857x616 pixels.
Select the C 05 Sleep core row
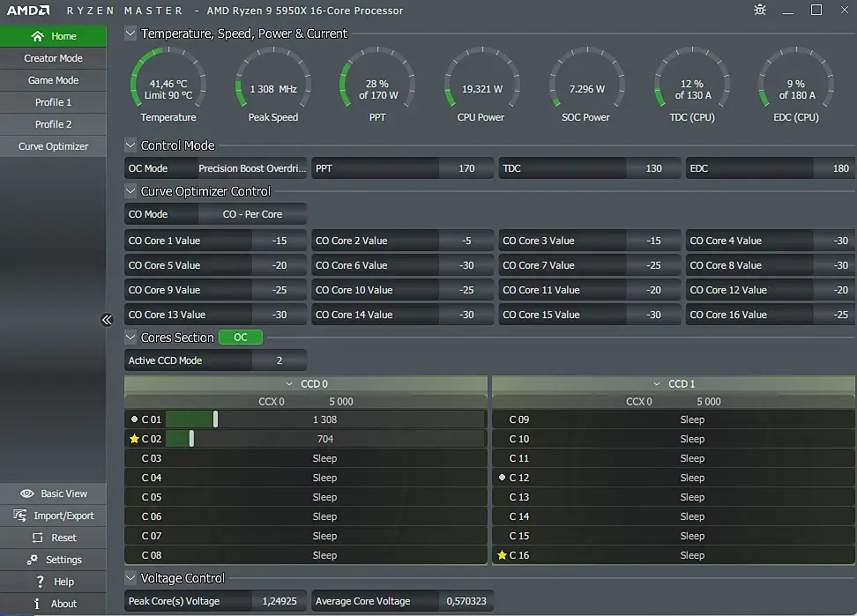click(306, 497)
